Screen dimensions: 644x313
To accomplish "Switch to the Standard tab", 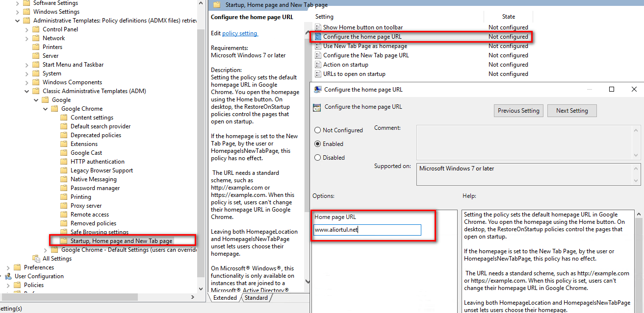I will point(256,298).
